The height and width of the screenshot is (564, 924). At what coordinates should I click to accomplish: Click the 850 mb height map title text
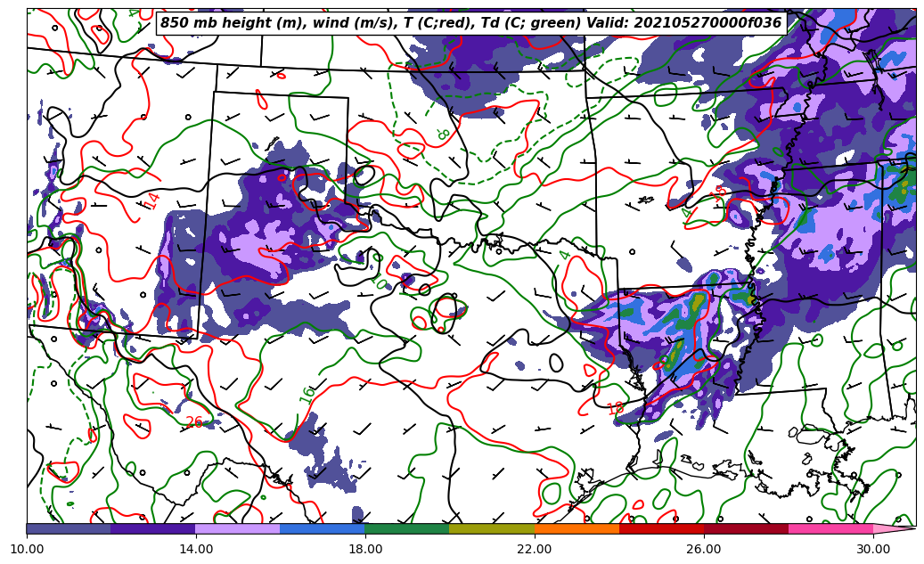pos(470,23)
